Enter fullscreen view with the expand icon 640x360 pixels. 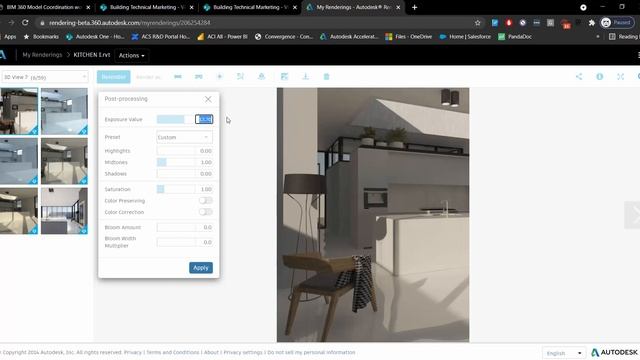tap(620, 76)
